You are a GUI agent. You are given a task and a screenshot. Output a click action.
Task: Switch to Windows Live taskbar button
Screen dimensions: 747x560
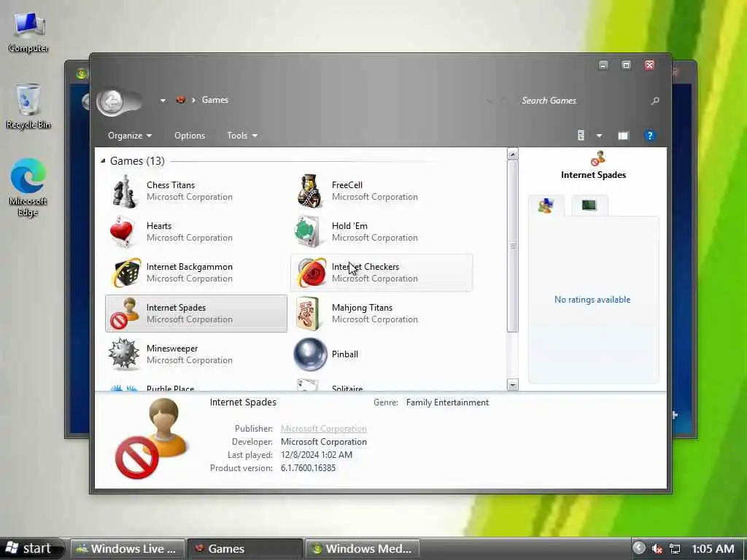coord(128,548)
